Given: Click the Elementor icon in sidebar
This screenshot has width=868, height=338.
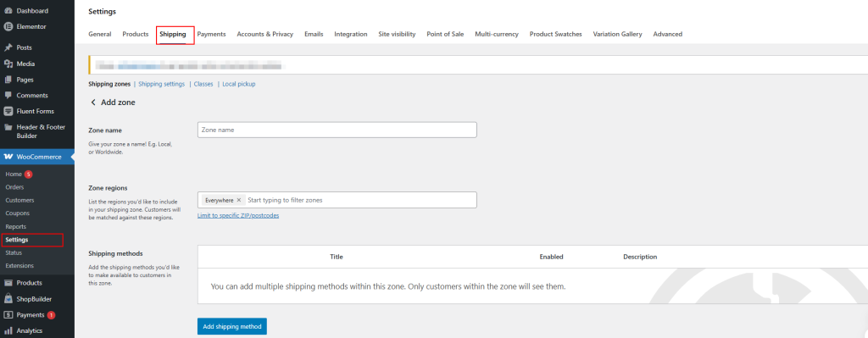Looking at the screenshot, I should click(8, 26).
